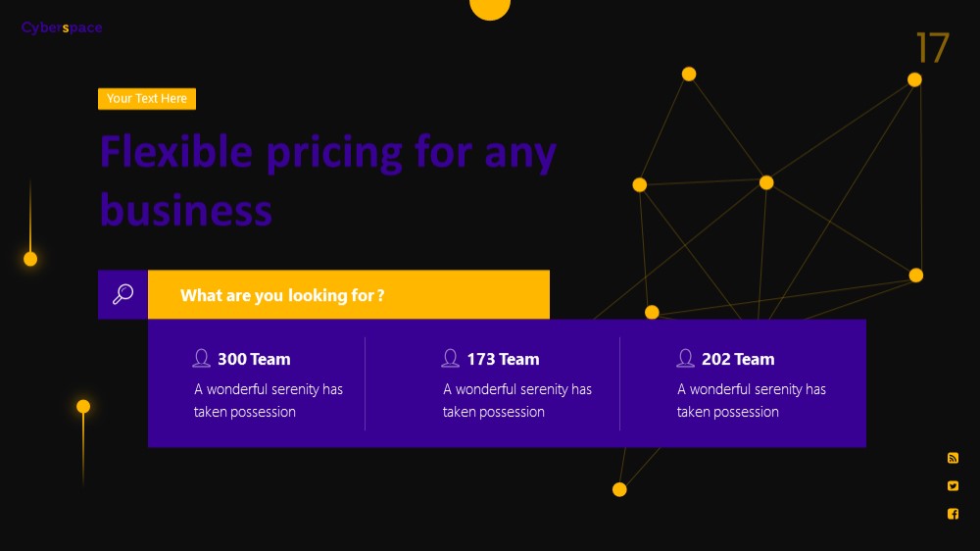Image resolution: width=980 pixels, height=551 pixels.
Task: Click the Your Text Here yellow label
Action: pyautogui.click(x=147, y=99)
